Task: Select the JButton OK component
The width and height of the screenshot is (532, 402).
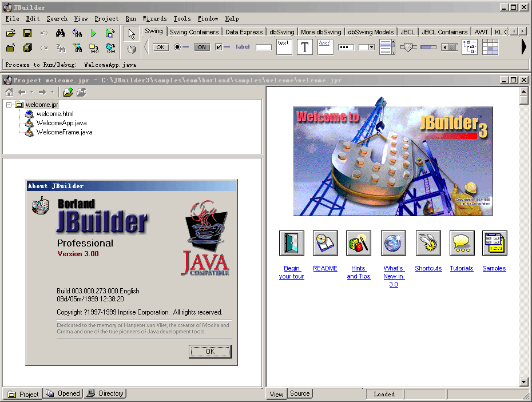Action: coord(161,47)
